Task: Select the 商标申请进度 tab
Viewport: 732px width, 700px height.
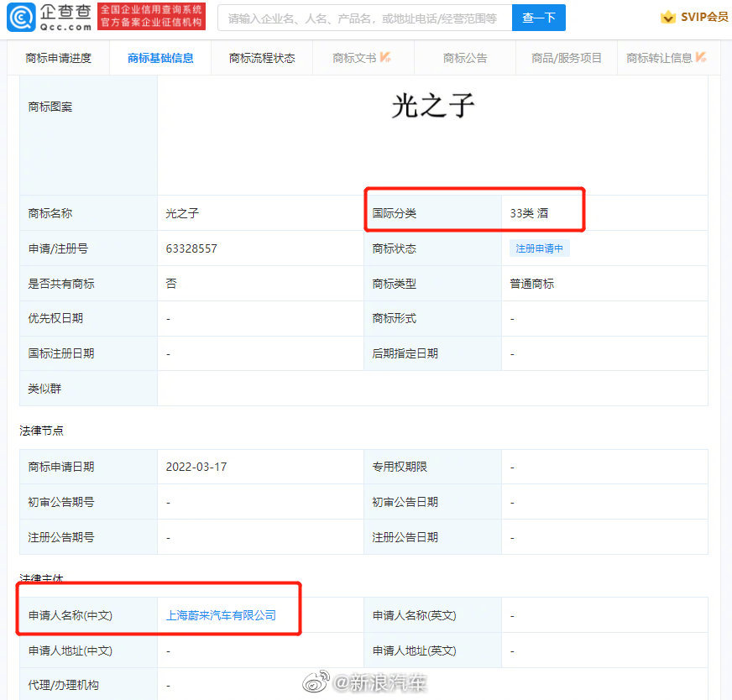Action: (57, 58)
